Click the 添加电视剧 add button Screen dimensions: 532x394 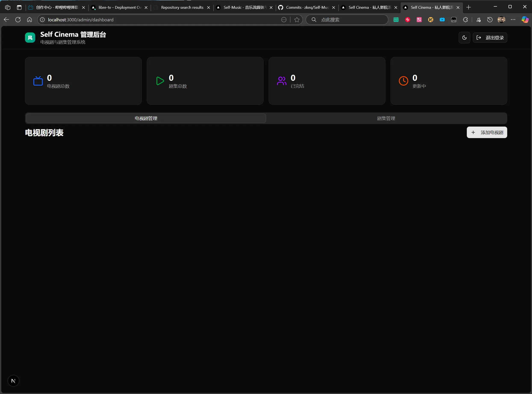pos(487,132)
